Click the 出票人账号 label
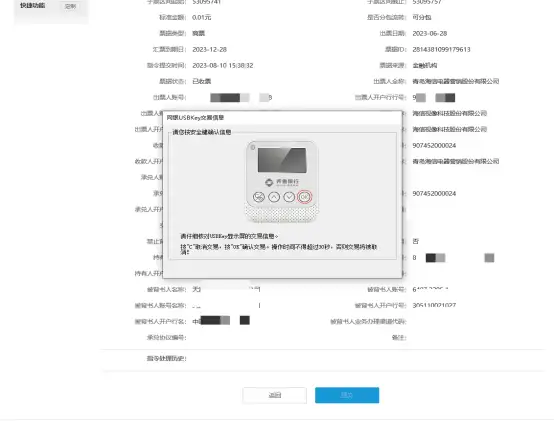 [170, 97]
